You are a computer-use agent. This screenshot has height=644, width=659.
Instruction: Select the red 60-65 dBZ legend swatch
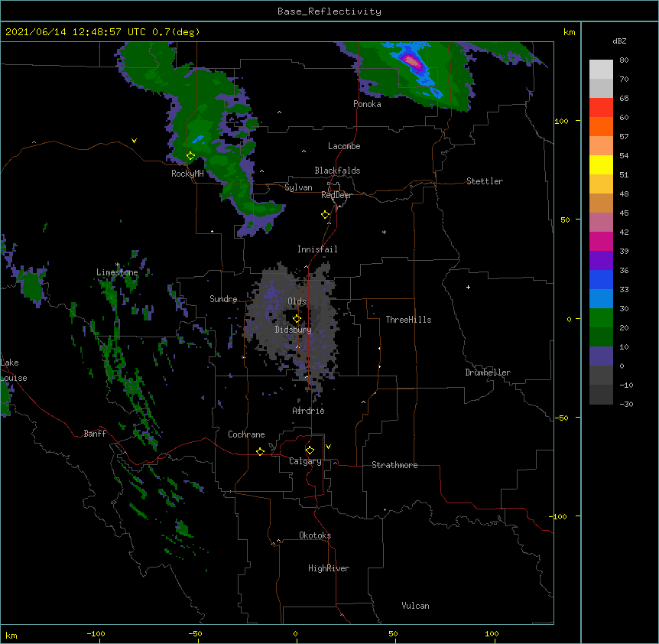click(x=601, y=108)
